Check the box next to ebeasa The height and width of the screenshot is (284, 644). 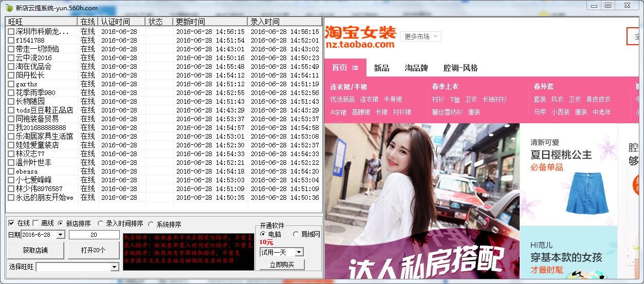[x=11, y=172]
